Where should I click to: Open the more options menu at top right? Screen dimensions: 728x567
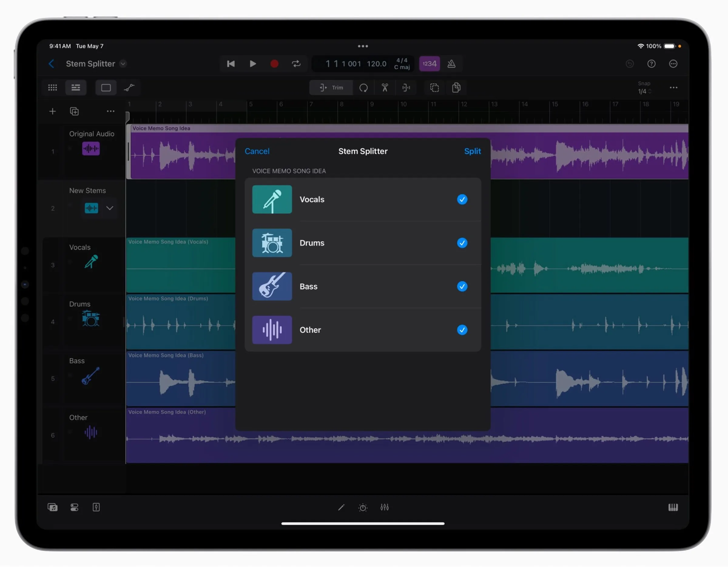(673, 64)
